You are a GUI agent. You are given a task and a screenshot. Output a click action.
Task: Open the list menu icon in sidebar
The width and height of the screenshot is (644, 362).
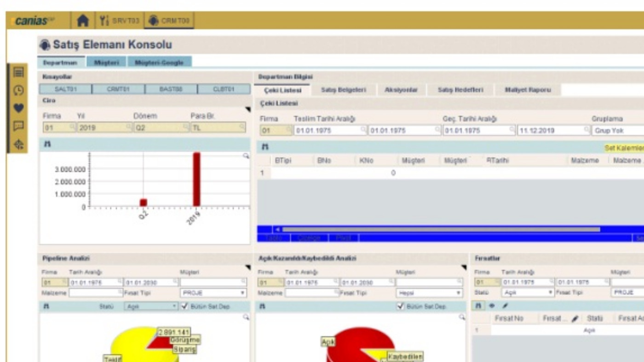tap(18, 73)
